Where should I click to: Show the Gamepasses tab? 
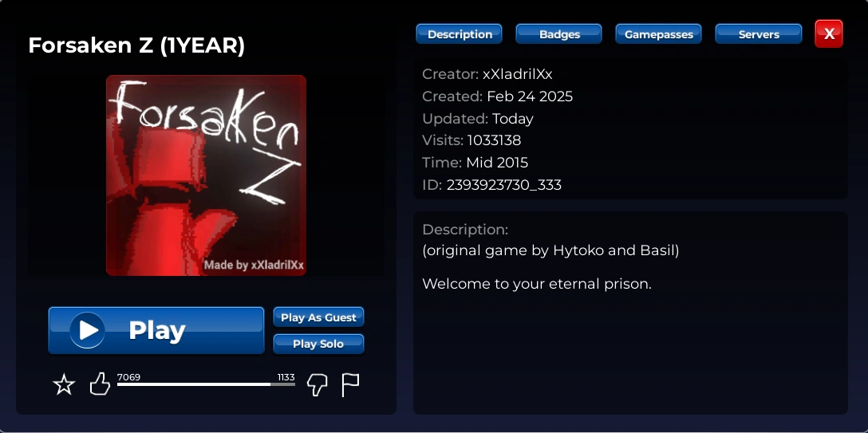click(x=658, y=33)
